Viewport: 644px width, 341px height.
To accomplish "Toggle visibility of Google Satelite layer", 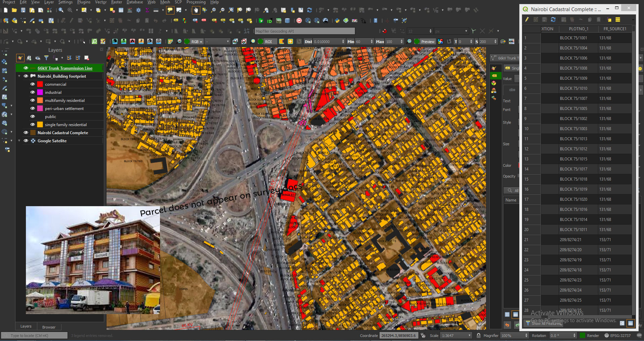I will pos(26,141).
